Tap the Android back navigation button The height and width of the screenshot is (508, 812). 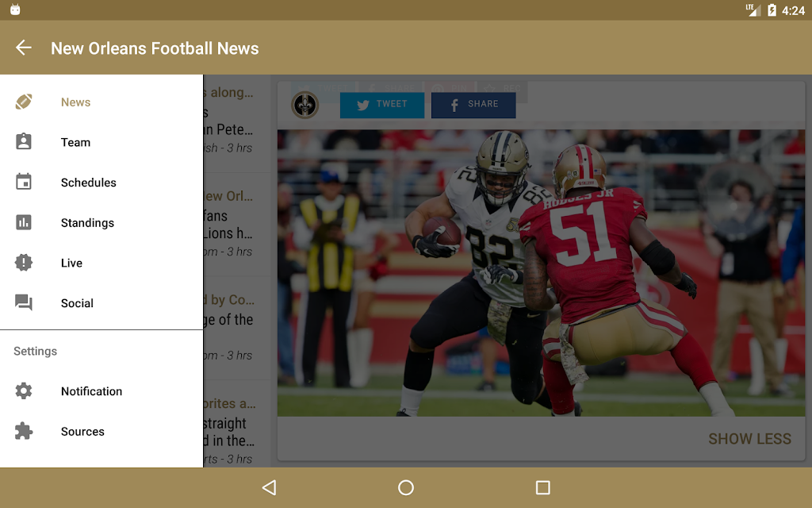[270, 487]
